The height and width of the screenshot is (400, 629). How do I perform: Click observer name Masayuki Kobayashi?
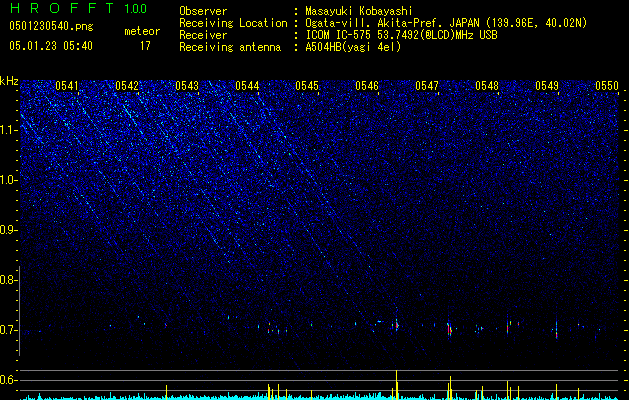tap(359, 11)
